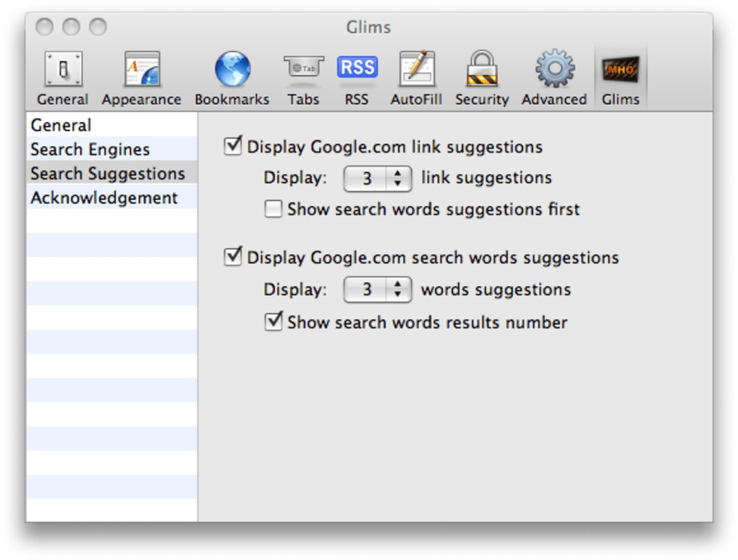738x560 pixels.
Task: Open the Tabs preferences icon
Action: (303, 71)
